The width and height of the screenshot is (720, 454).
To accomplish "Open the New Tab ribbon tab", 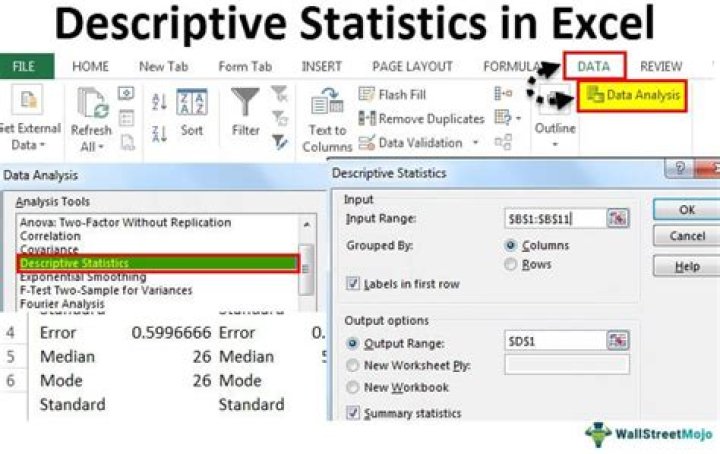I will pyautogui.click(x=163, y=67).
